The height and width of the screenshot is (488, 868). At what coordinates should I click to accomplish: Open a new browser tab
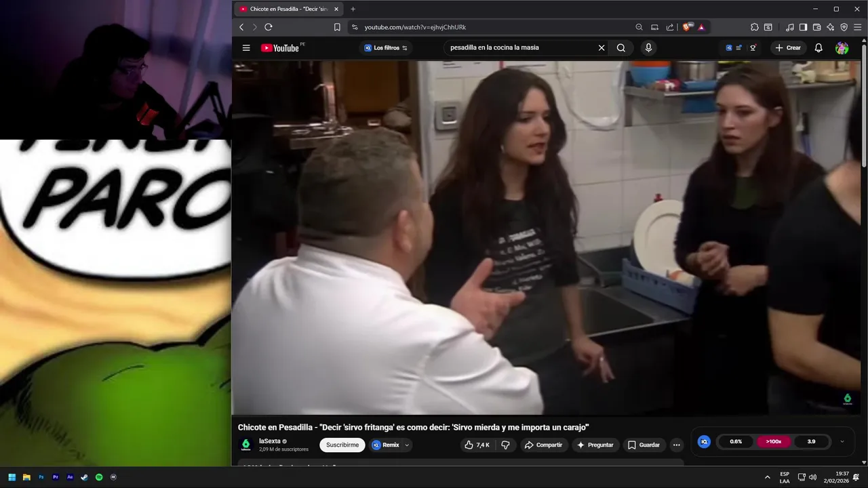coord(353,9)
